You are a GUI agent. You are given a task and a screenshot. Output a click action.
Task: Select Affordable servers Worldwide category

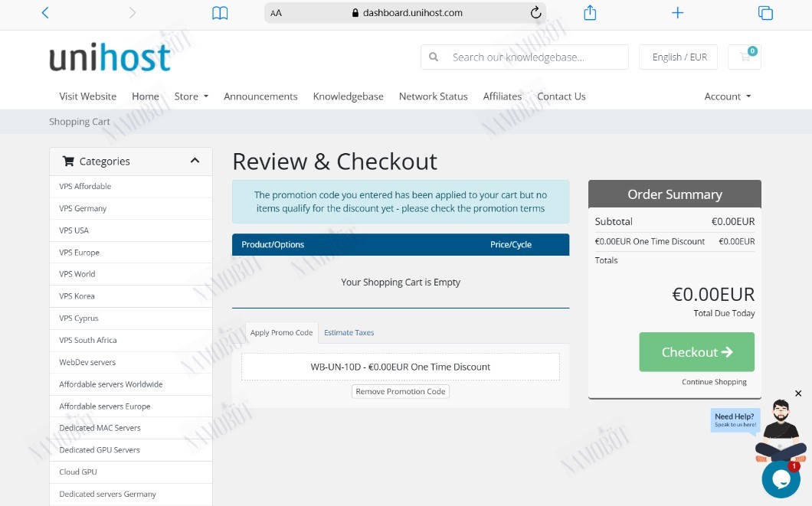[131, 384]
